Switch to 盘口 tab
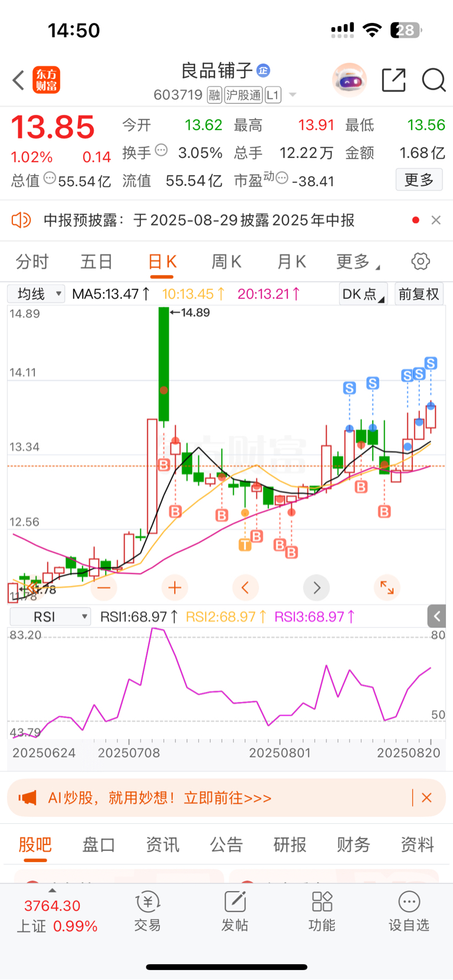The image size is (453, 980). point(99,844)
